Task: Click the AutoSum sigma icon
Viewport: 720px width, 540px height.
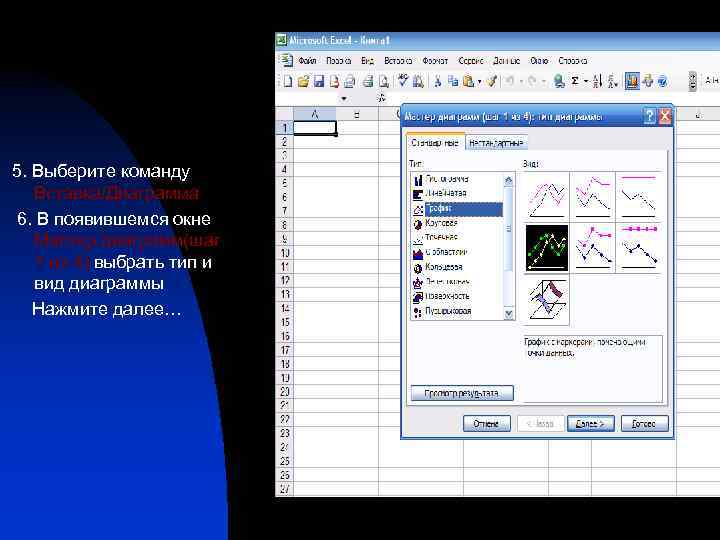Action: tap(574, 81)
